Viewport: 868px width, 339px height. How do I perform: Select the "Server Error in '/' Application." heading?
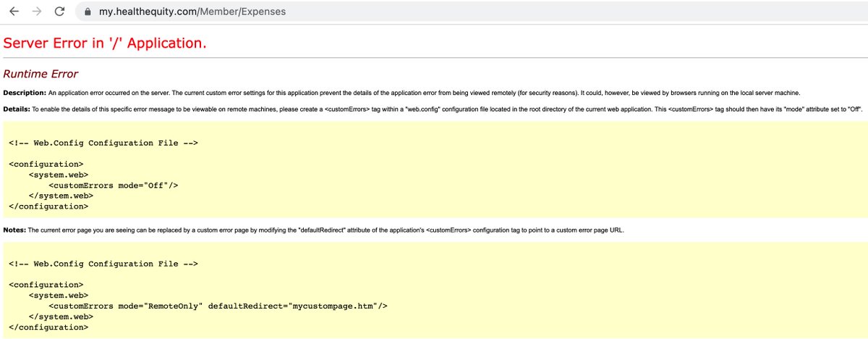pos(105,43)
